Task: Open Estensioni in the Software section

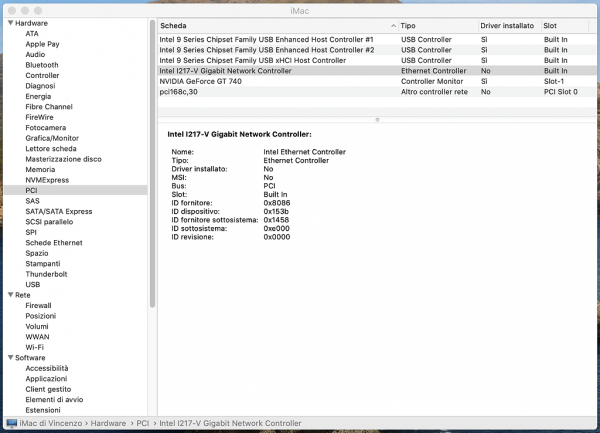Action: pos(43,410)
